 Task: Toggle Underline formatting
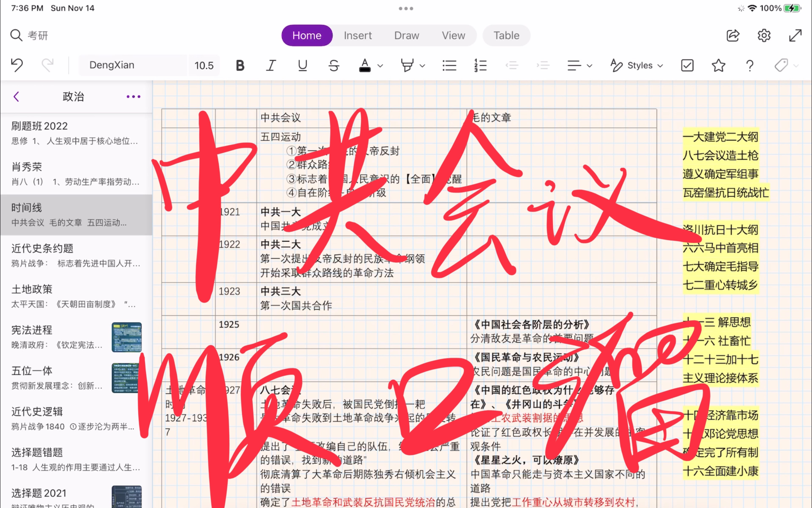(x=302, y=65)
